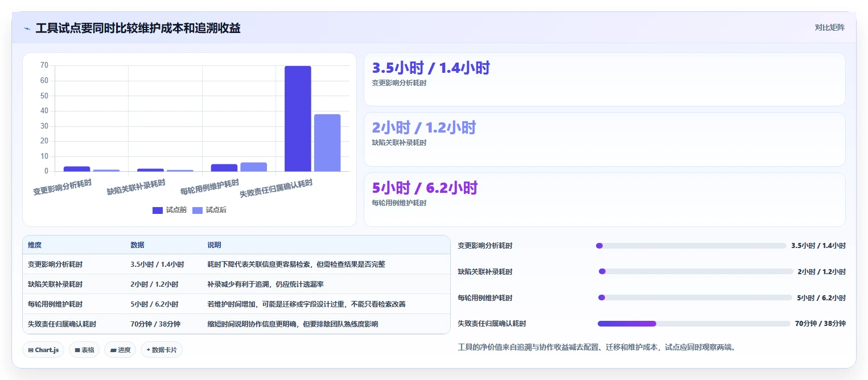Click the 试点后 bar for 失败责任归属确认耗时

(x=327, y=143)
